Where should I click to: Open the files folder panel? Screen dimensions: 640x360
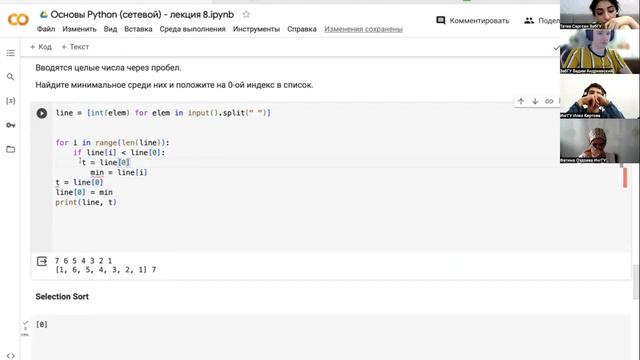point(11,149)
